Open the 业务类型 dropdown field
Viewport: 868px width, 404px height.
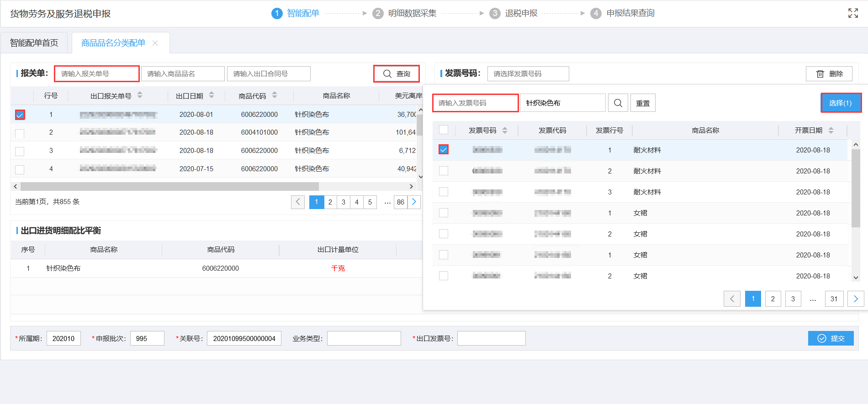tap(364, 338)
